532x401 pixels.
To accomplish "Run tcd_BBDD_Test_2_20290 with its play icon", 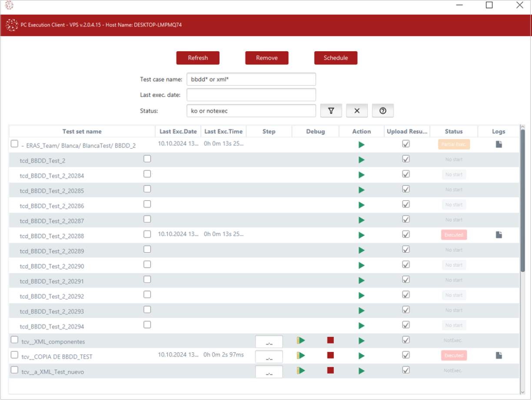I will pyautogui.click(x=361, y=265).
